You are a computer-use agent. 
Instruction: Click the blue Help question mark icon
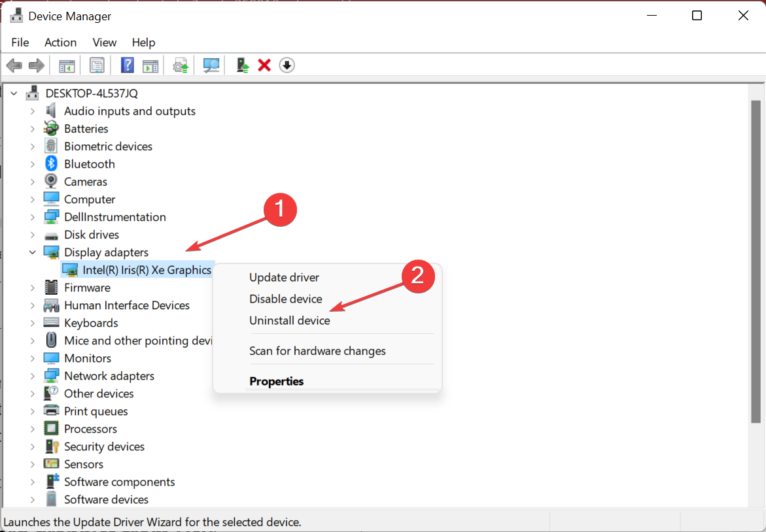point(128,65)
